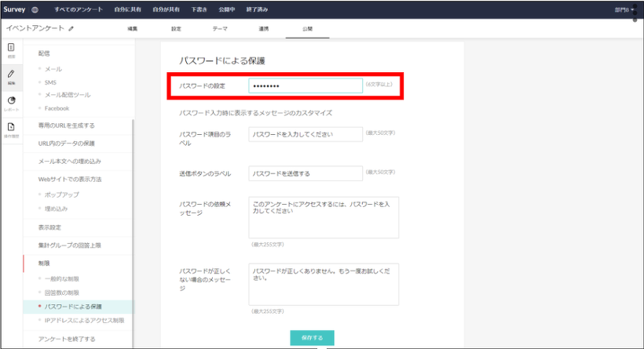Click the globe icon next to Survey
644x349 pixels.
tap(35, 9)
